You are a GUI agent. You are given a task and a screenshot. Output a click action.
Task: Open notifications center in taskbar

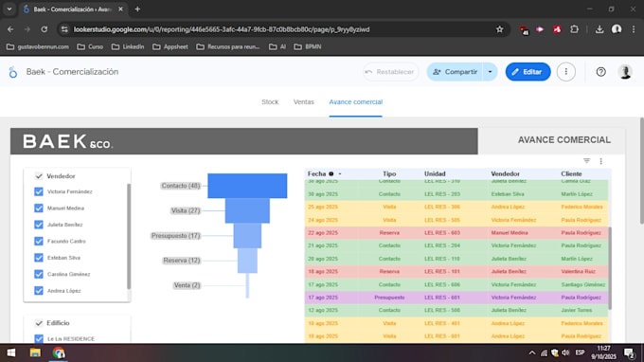(629, 353)
